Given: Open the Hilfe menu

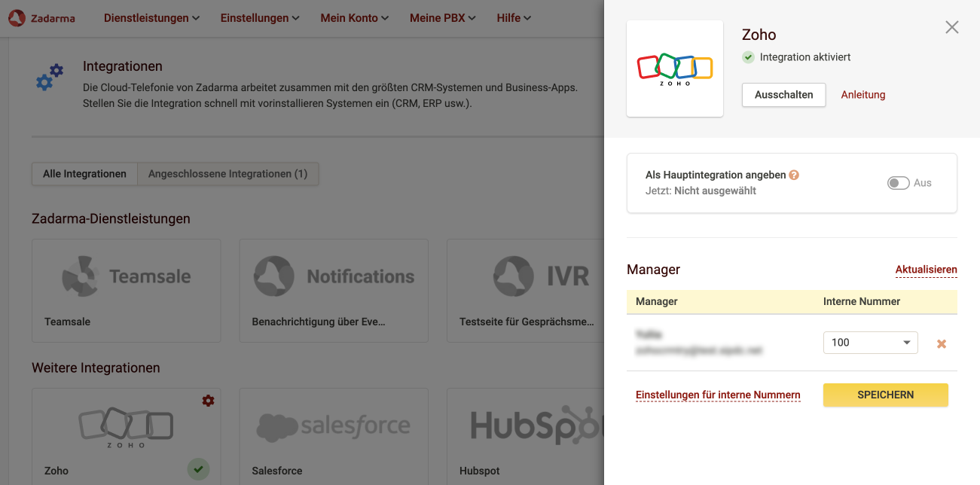Looking at the screenshot, I should coord(514,18).
